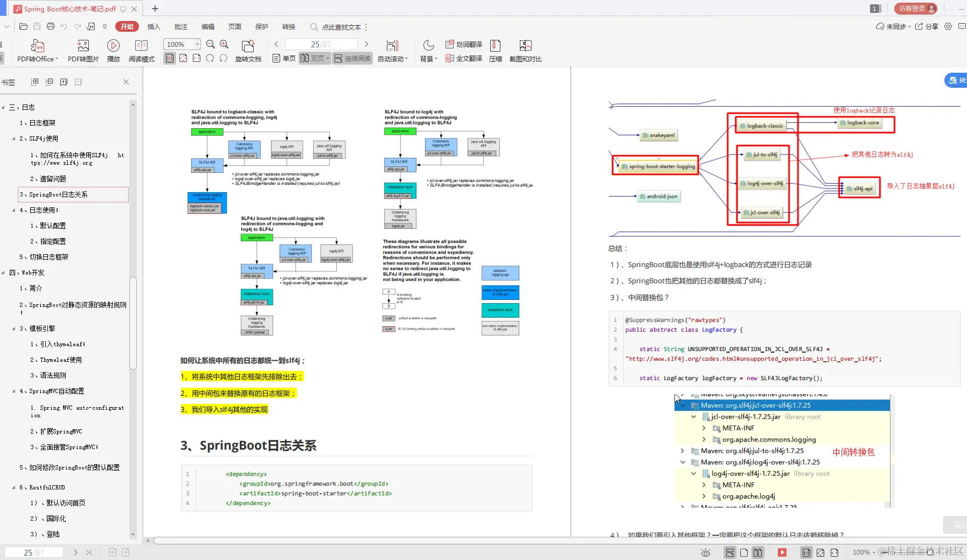Collapse all bookmarks in the bookmark panel
The height and width of the screenshot is (560, 967).
(x=50, y=82)
